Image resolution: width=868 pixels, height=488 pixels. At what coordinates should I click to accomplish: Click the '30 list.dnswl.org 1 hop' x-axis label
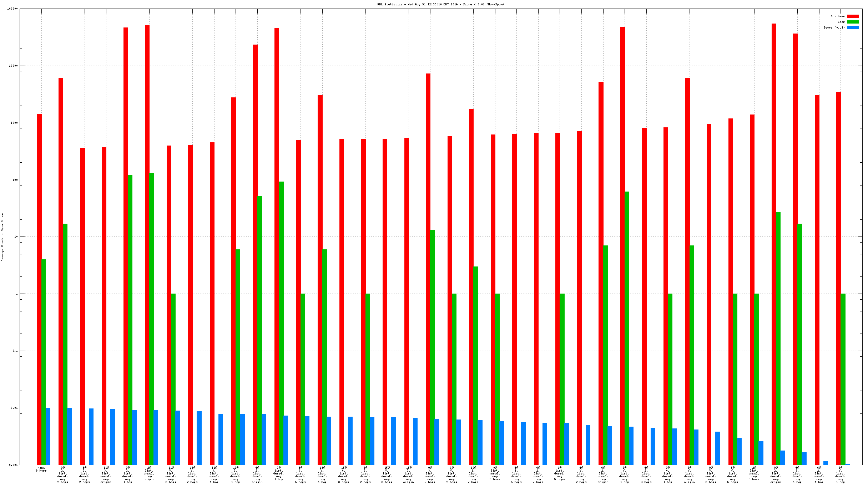(279, 473)
